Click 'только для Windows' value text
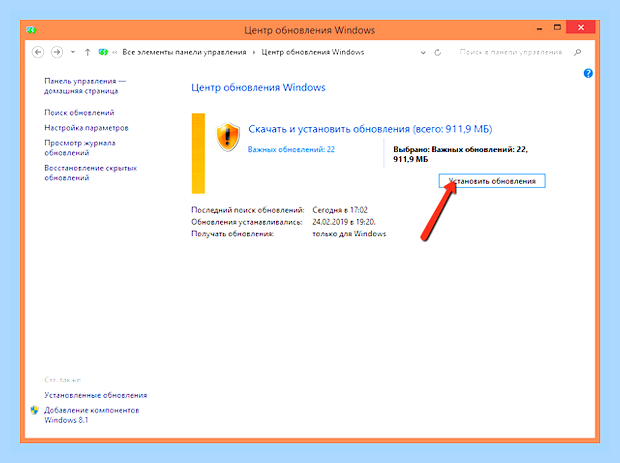The width and height of the screenshot is (620, 463). pyautogui.click(x=349, y=234)
